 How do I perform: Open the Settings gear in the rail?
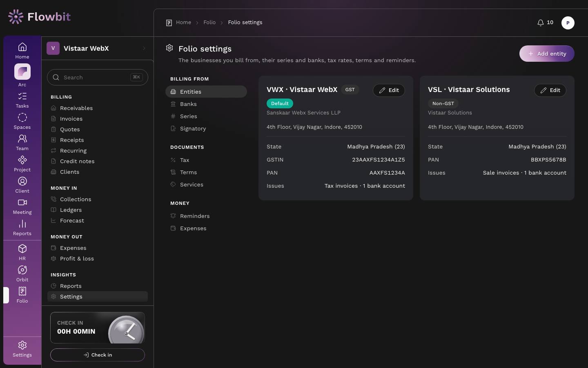(22, 349)
